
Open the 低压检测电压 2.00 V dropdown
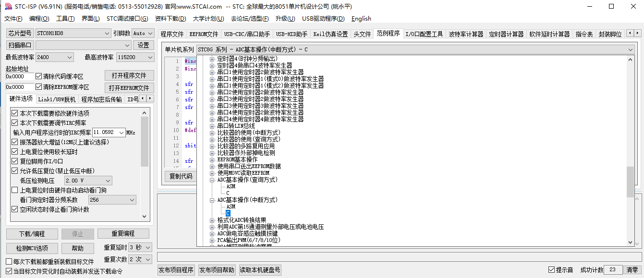coord(88,181)
